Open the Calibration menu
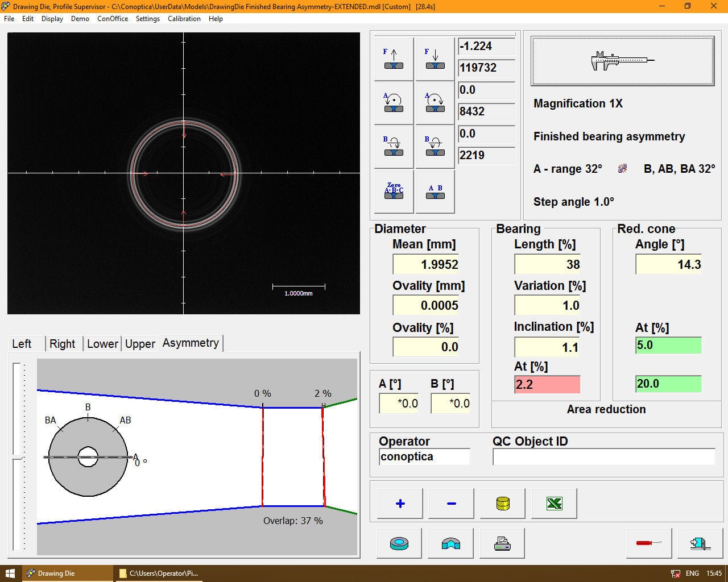728x582 pixels. tap(184, 19)
